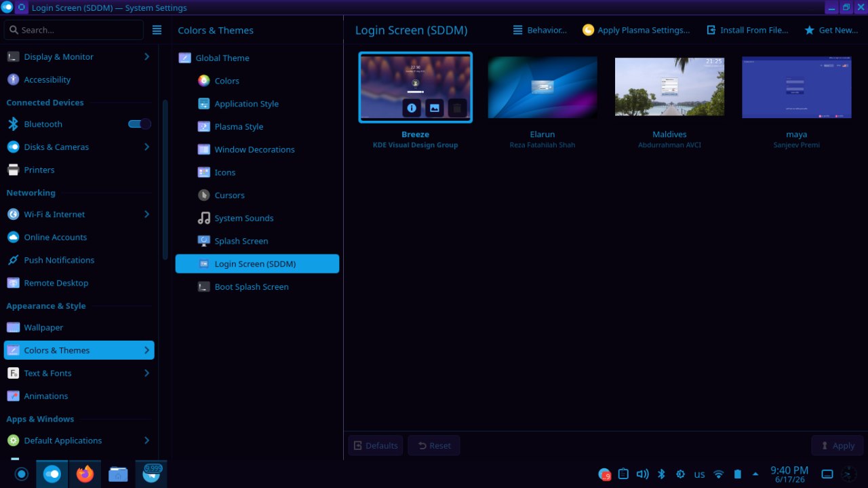This screenshot has height=488, width=868.
Task: Click Apply Plasma Settings...
Action: click(x=636, y=30)
